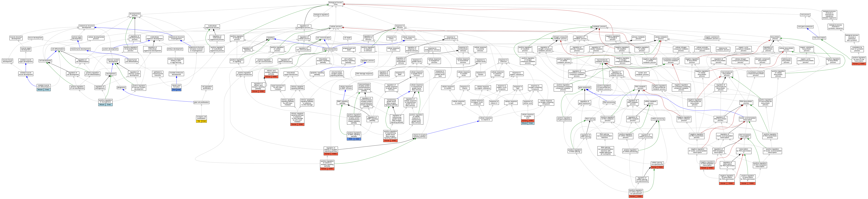The image size is (868, 199).
Task: Click the 'RNA processing' node
Action: click(609, 102)
